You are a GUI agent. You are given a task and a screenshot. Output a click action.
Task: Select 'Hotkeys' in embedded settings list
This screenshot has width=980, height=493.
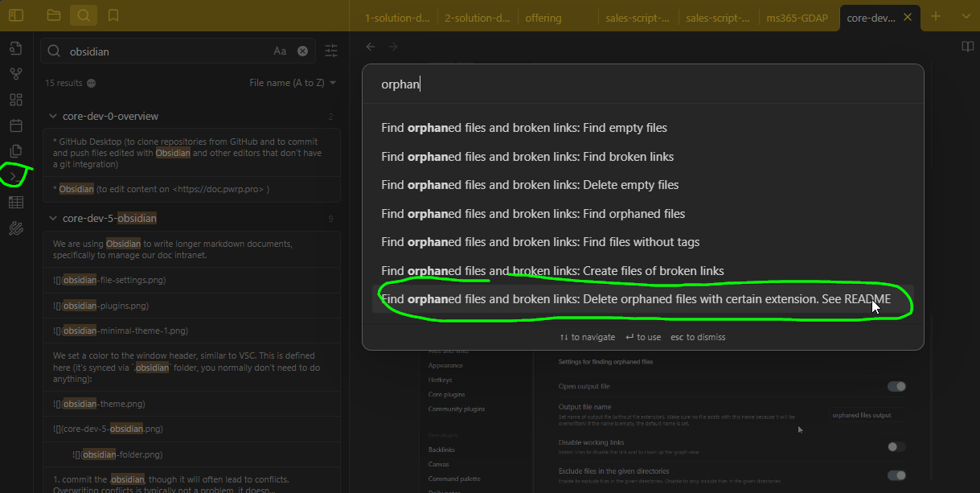pos(441,380)
